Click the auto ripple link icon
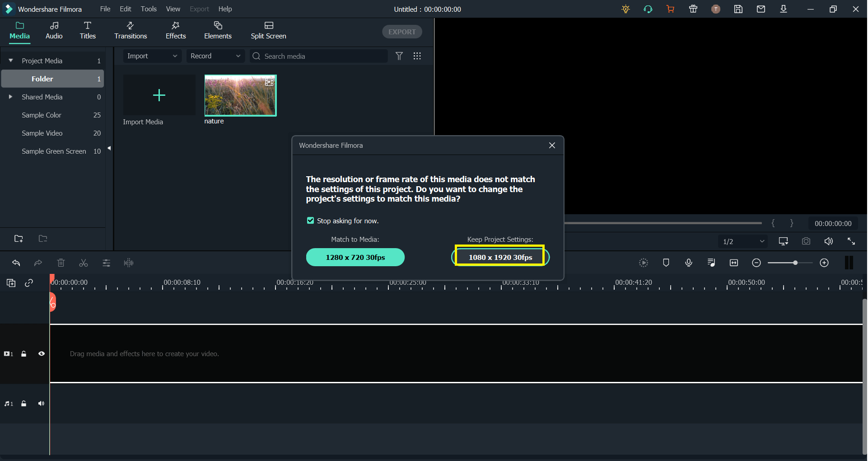This screenshot has height=461, width=868. coord(29,283)
